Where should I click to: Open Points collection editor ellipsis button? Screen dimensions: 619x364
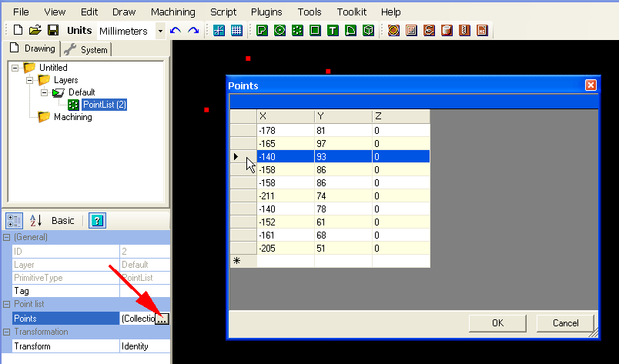coord(162,319)
